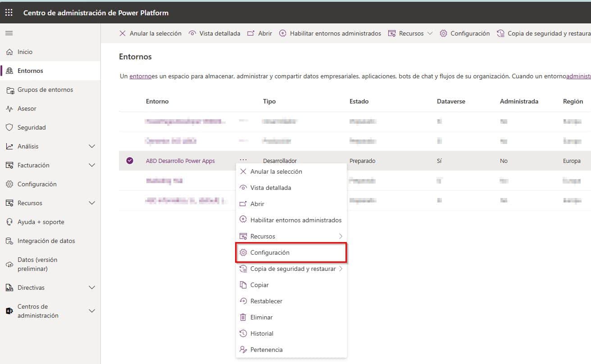Choose Copiar in context menu
This screenshot has width=591, height=364.
pyautogui.click(x=291, y=285)
